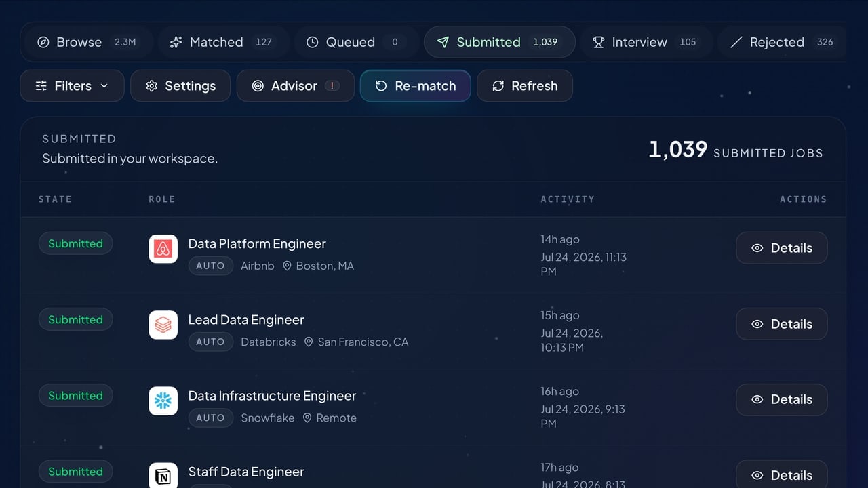The image size is (868, 488).
Task: Select the Submitted tab
Action: pos(500,42)
